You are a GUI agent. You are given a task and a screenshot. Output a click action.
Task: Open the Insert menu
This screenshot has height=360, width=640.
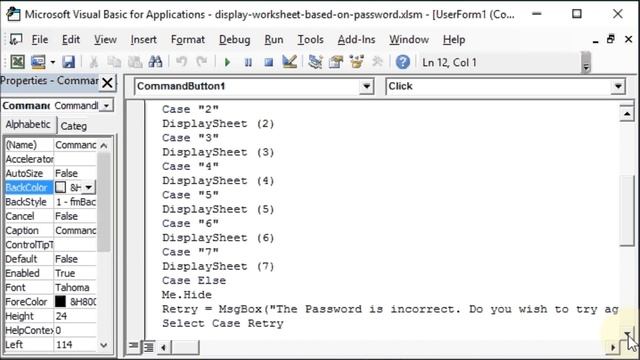(x=143, y=40)
